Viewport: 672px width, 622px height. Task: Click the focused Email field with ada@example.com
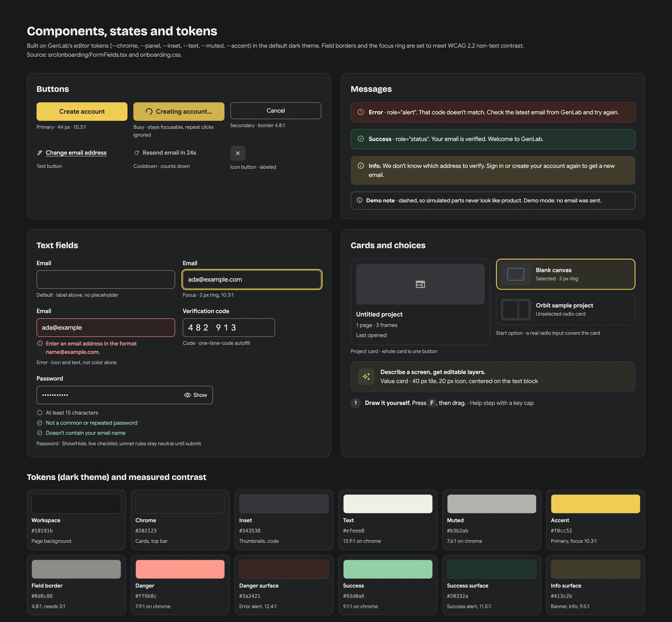[x=252, y=279]
